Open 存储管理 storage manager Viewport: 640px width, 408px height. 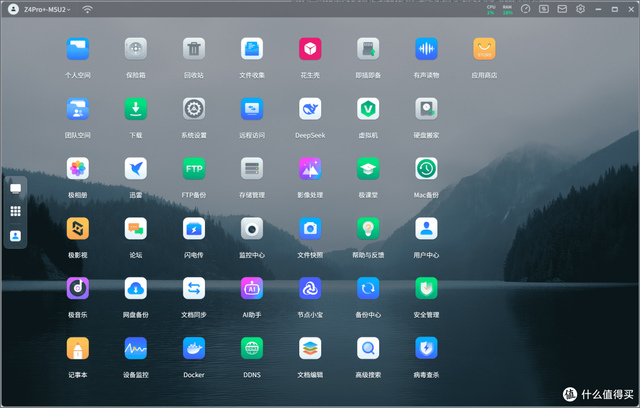click(252, 169)
